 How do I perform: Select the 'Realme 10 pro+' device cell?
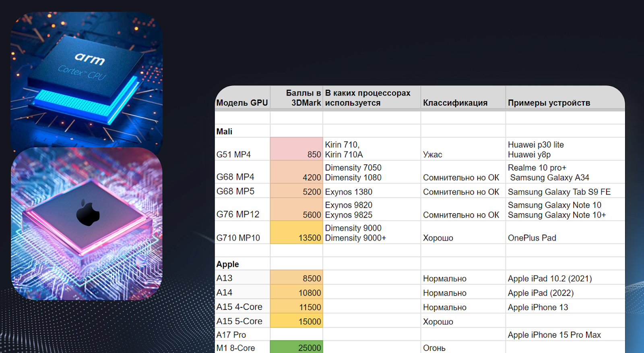(565, 172)
